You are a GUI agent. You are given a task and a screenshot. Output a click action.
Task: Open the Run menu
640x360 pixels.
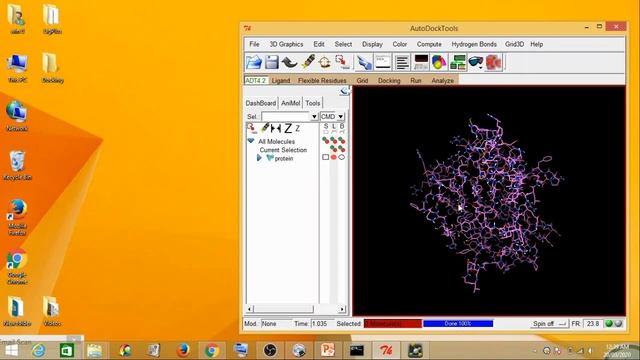click(416, 80)
